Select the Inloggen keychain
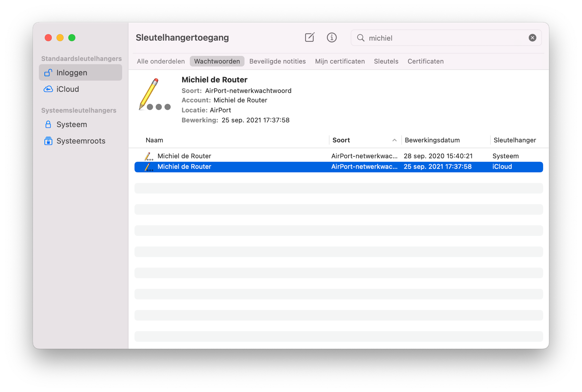This screenshot has width=582, height=392. tap(80, 73)
